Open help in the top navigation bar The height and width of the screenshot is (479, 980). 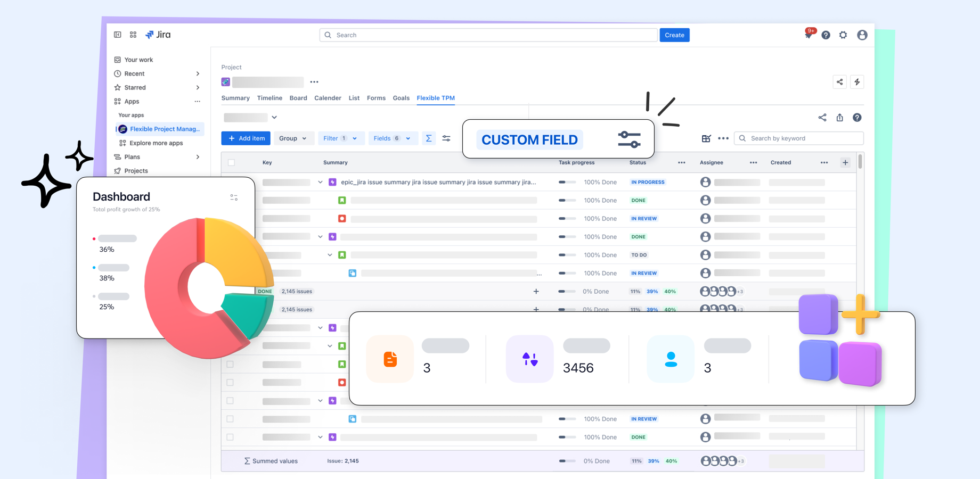(826, 35)
